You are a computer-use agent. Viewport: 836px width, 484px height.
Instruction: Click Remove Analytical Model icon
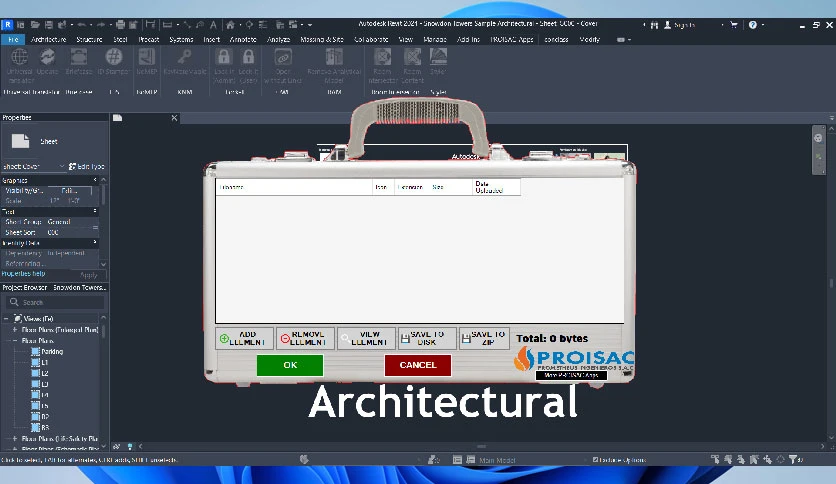(x=334, y=57)
